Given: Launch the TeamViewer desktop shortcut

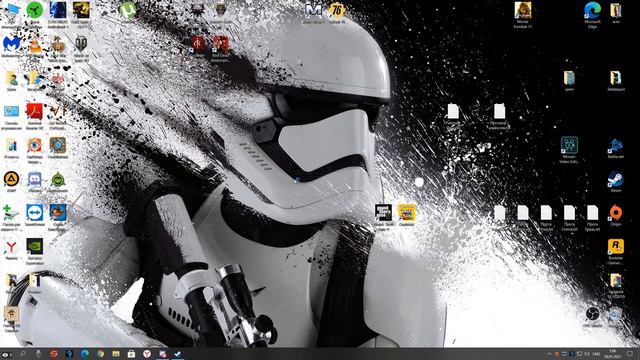Looking at the screenshot, I should (x=35, y=213).
